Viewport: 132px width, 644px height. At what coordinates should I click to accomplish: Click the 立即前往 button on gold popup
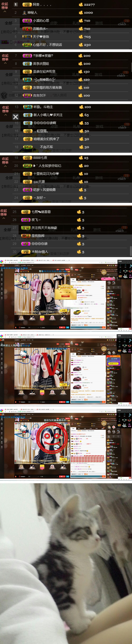pyautogui.click(x=65, y=296)
